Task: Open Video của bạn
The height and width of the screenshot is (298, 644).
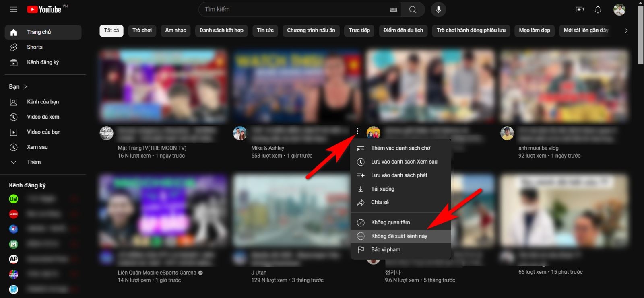Action: click(x=43, y=132)
